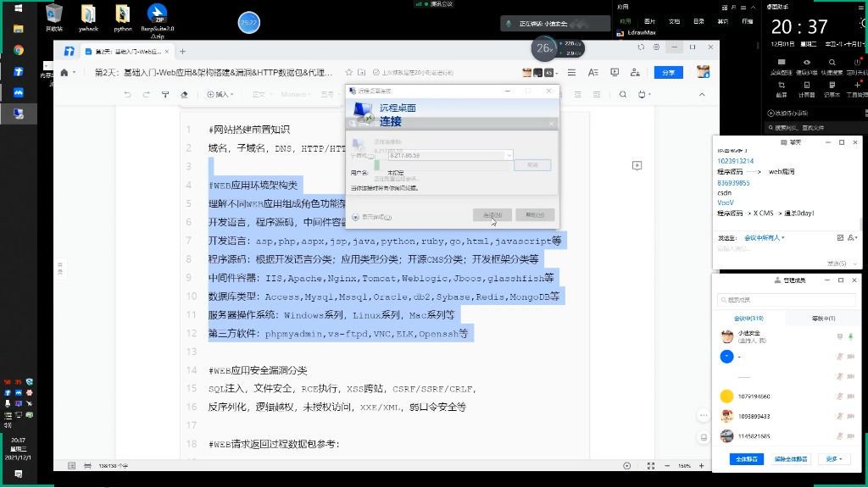The height and width of the screenshot is (488, 868).
Task: Click the Windows Start button
Action: click(x=19, y=8)
